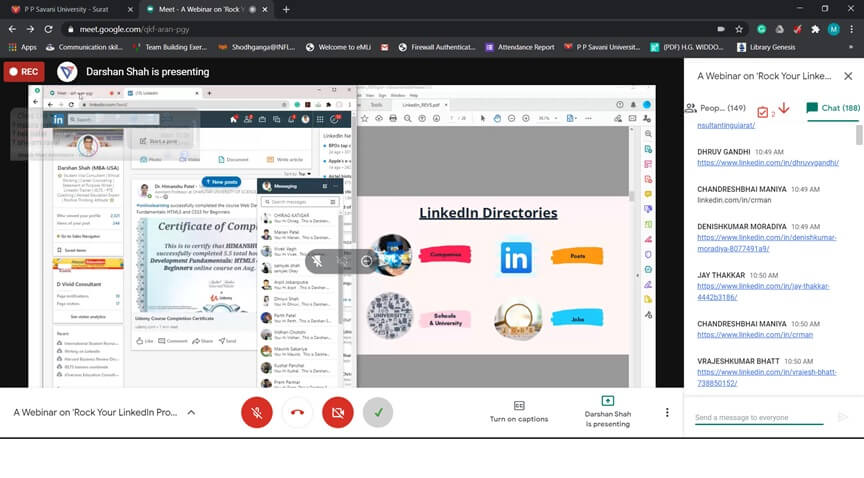The height and width of the screenshot is (478, 864).
Task: Reload the Meet page
Action: pos(48,29)
